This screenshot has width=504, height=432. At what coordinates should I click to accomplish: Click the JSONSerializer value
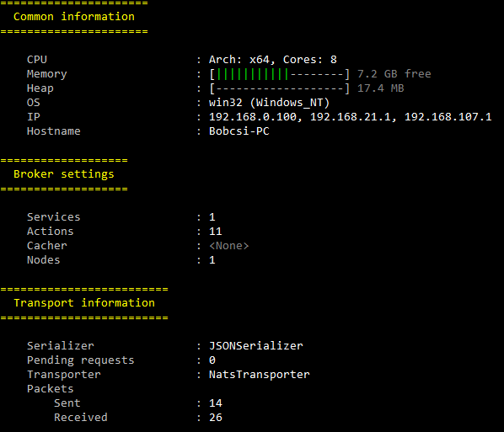pyautogui.click(x=256, y=346)
